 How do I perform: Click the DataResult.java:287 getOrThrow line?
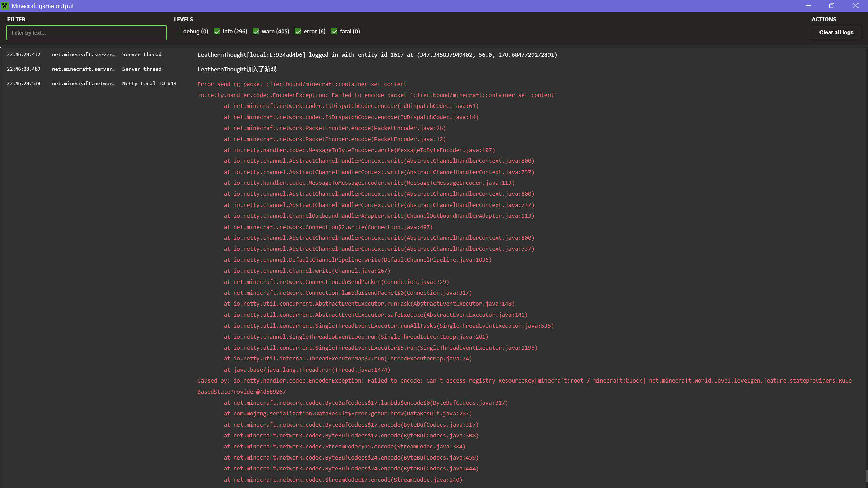tap(348, 413)
